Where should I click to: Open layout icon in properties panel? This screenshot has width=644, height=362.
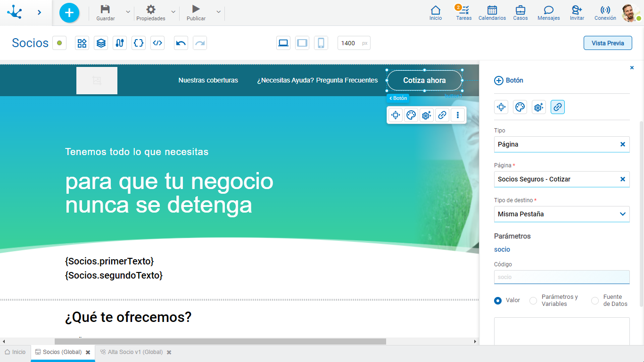pyautogui.click(x=501, y=107)
